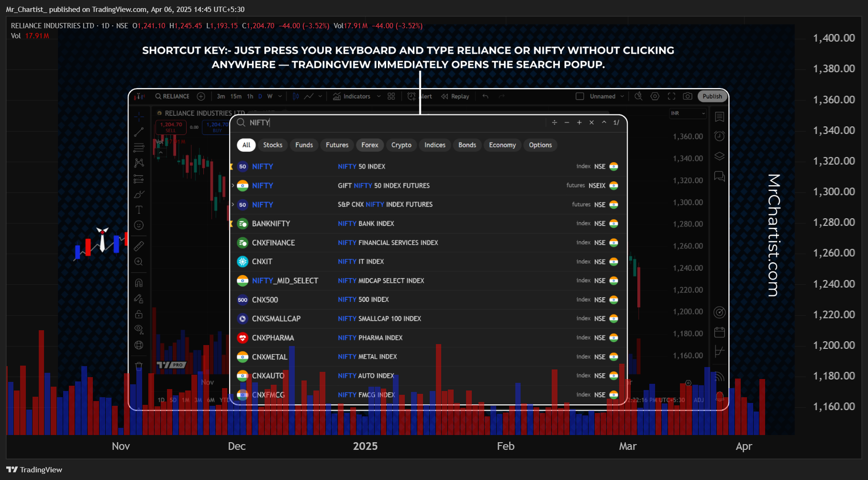Toggle lock all drawing tools
Viewport: 868px width, 480px height.
[x=139, y=314]
